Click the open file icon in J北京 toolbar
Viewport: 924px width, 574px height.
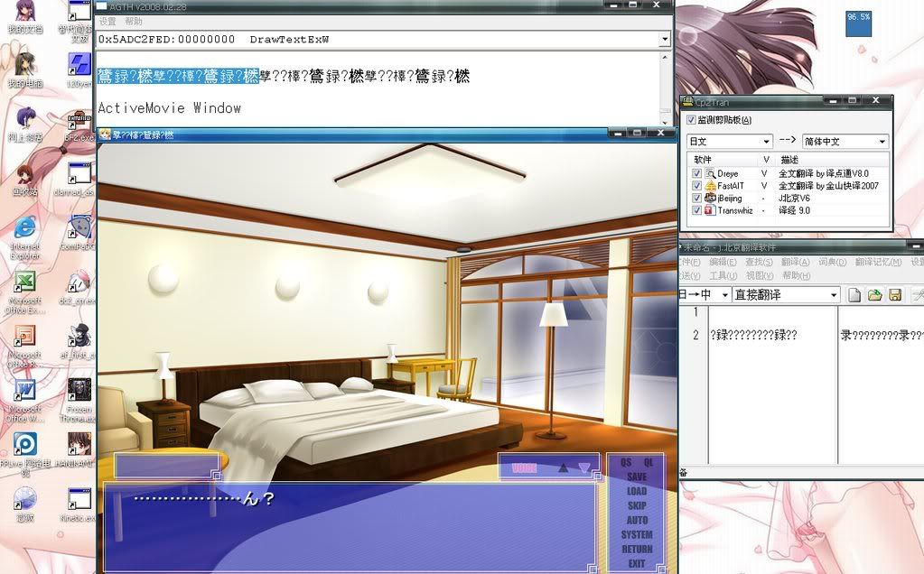tap(874, 295)
